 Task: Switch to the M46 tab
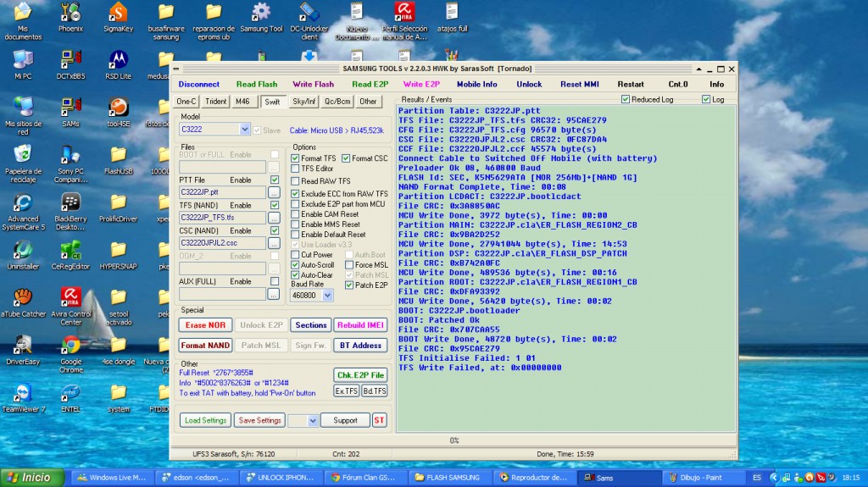[x=243, y=102]
